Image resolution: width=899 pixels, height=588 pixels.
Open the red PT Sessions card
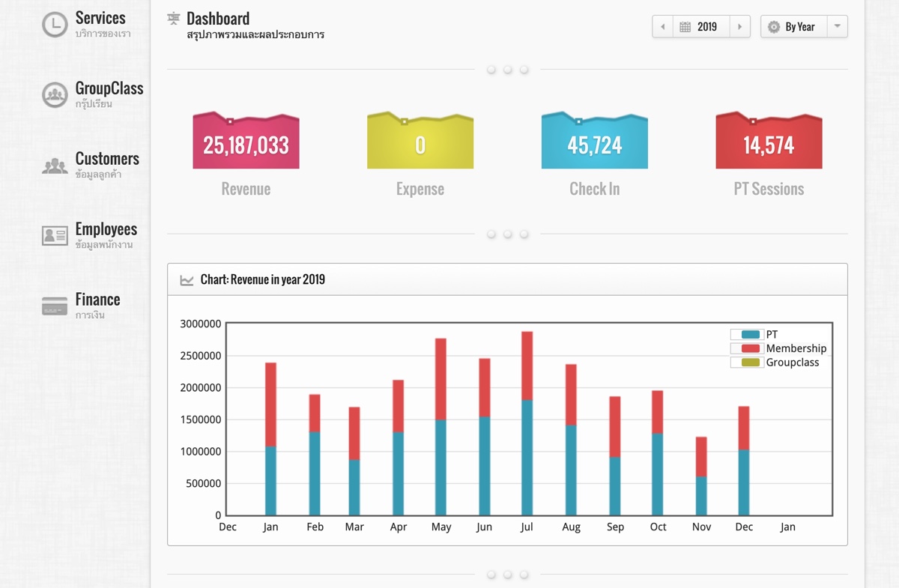point(769,144)
